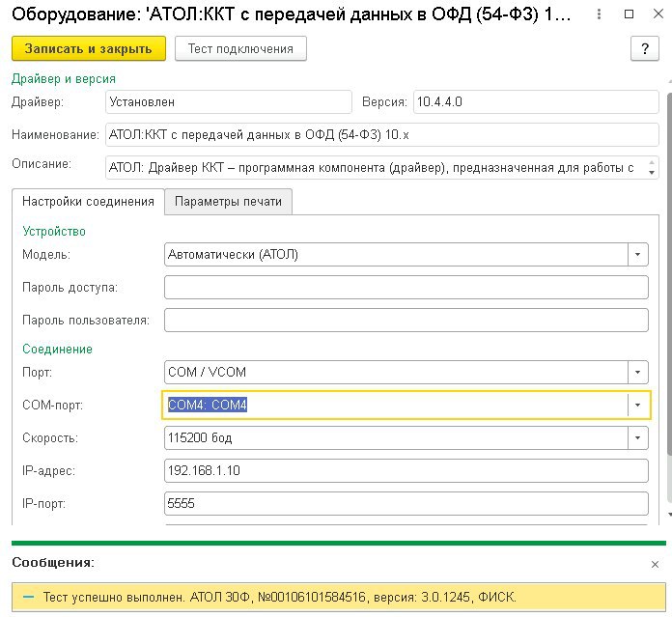The width and height of the screenshot is (672, 617).
Task: Click the Устройство section header
Action: [x=54, y=232]
